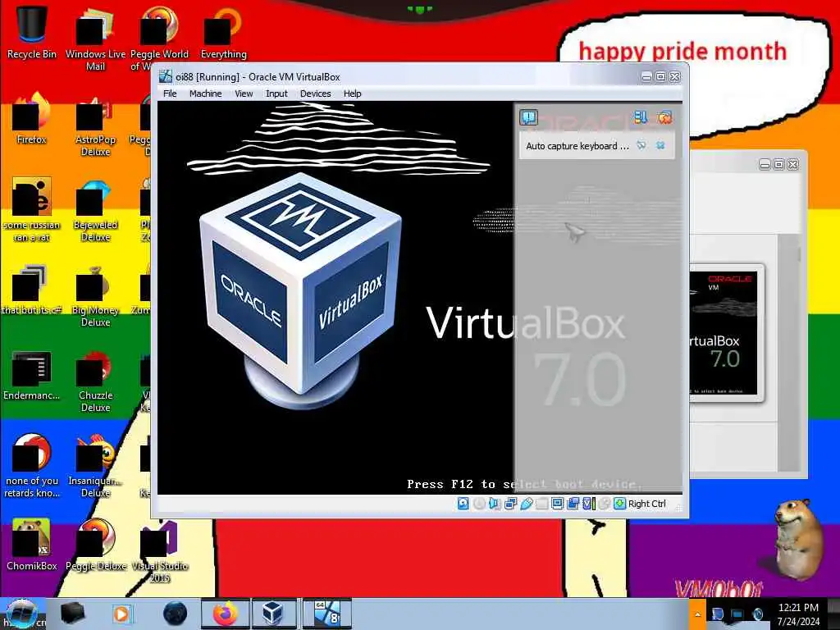Click the oi88 preview thumbnail in the background window
Image resolution: width=840 pixels, height=630 pixels.
pyautogui.click(x=725, y=333)
